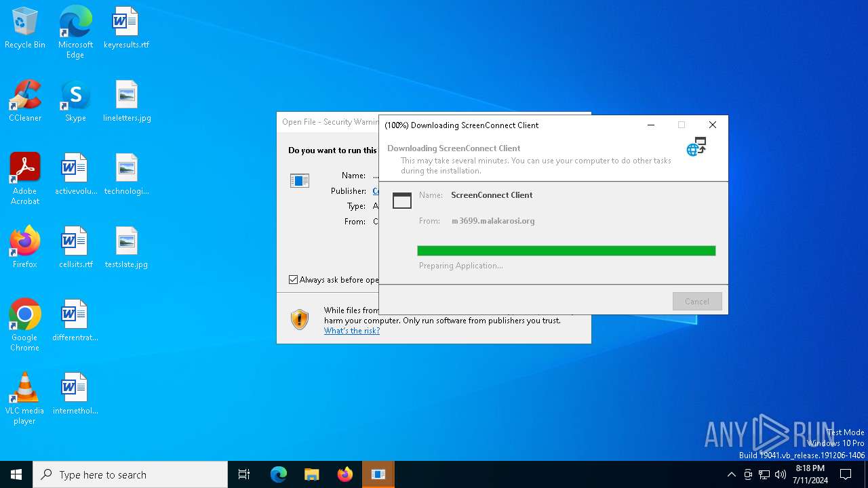Open the Windows Start menu

[16, 474]
